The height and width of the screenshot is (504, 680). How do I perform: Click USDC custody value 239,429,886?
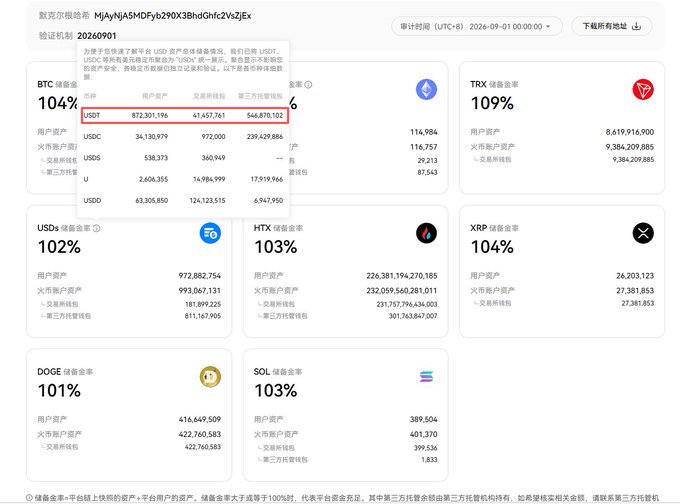click(265, 137)
